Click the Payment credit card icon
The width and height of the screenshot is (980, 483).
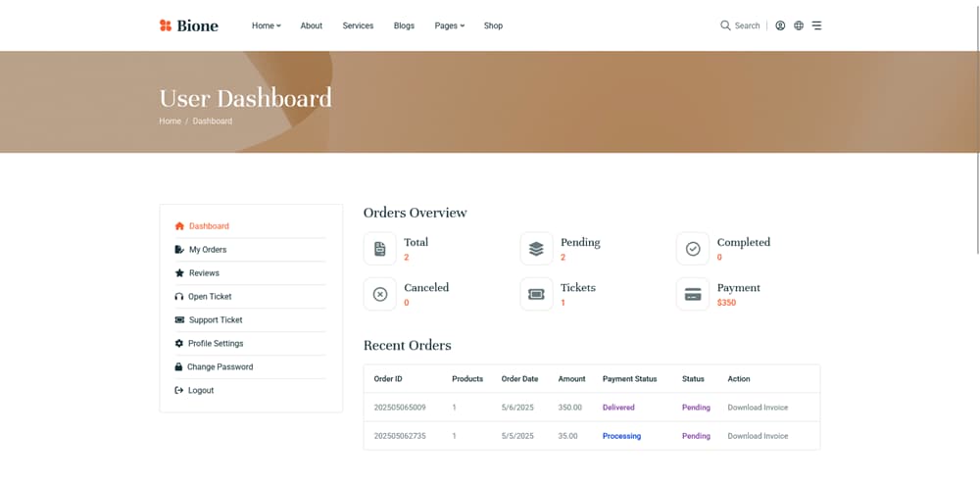coord(693,294)
